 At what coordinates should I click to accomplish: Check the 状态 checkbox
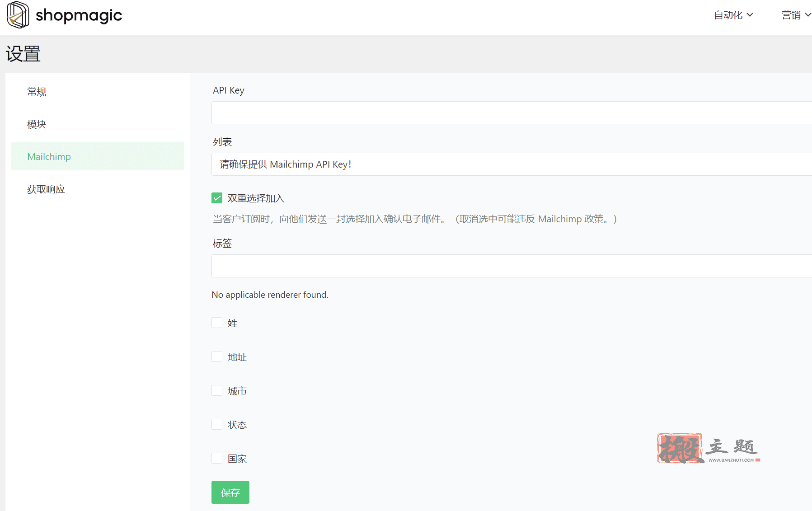pyautogui.click(x=217, y=424)
